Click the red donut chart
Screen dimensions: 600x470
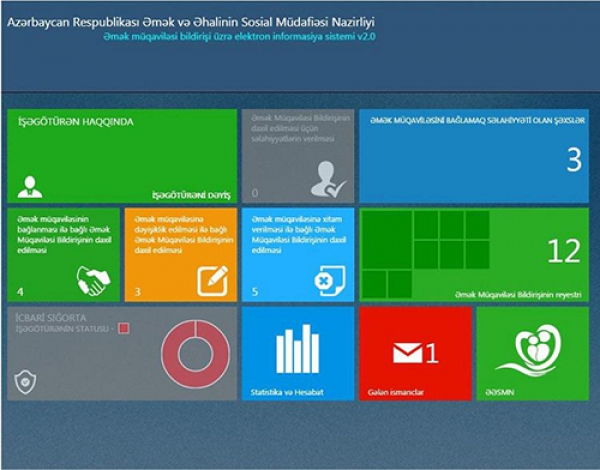188,353
